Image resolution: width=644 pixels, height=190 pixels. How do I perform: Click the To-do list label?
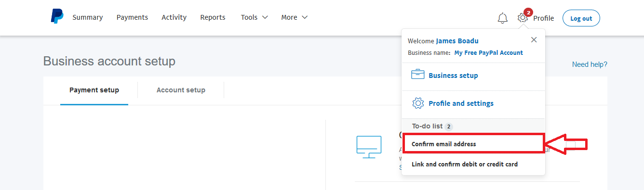[427, 126]
